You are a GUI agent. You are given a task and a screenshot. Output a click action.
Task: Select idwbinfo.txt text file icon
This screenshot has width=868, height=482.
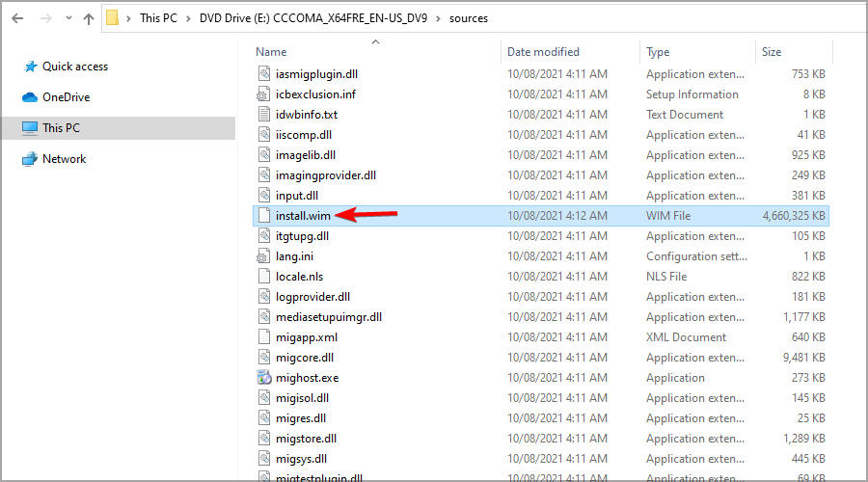point(264,115)
